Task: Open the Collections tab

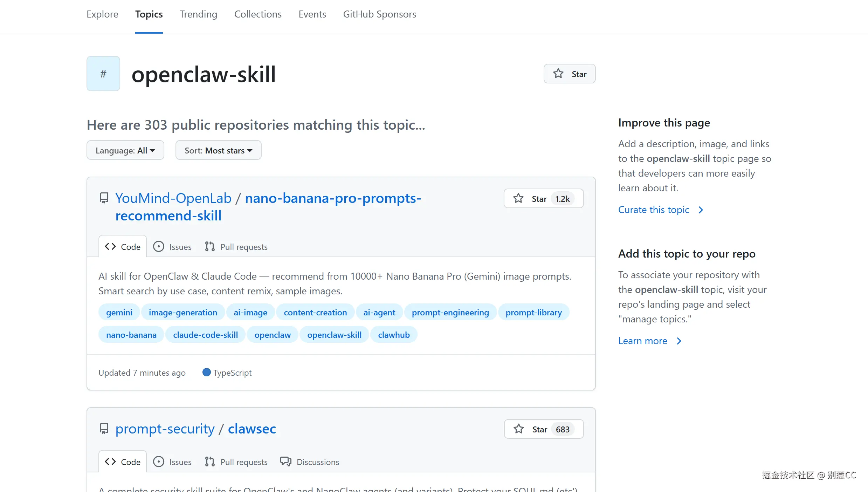Action: 257,14
